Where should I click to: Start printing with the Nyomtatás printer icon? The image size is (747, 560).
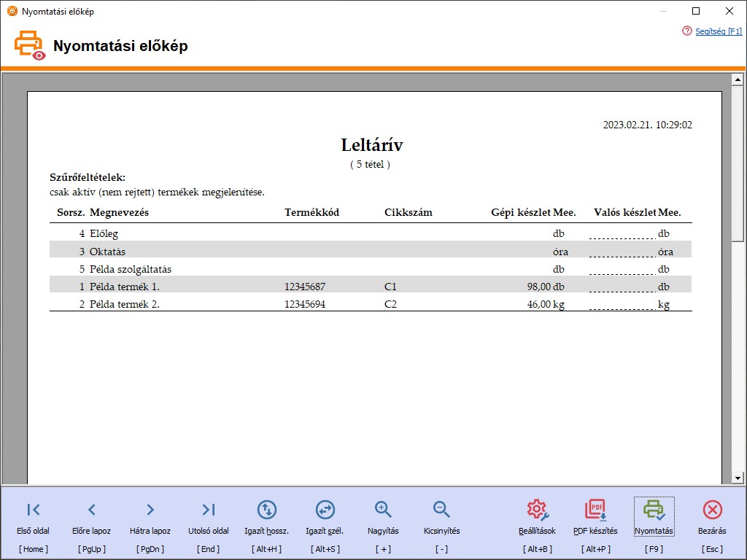tap(653, 510)
